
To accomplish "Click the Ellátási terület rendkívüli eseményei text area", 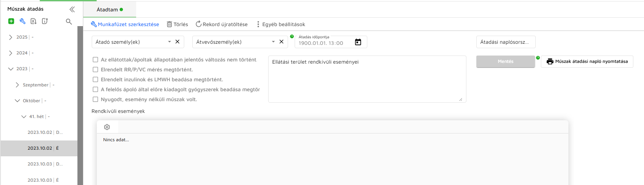I will 367,81.
